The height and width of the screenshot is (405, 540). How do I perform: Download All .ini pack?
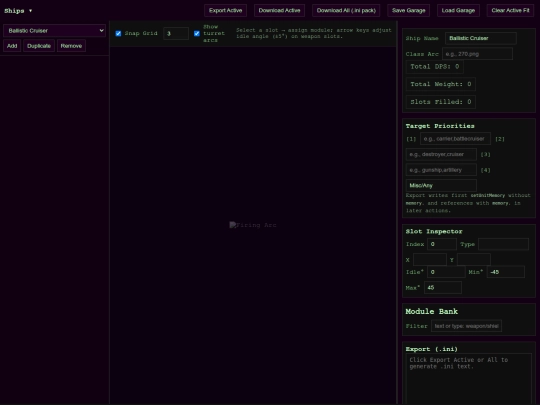346,10
